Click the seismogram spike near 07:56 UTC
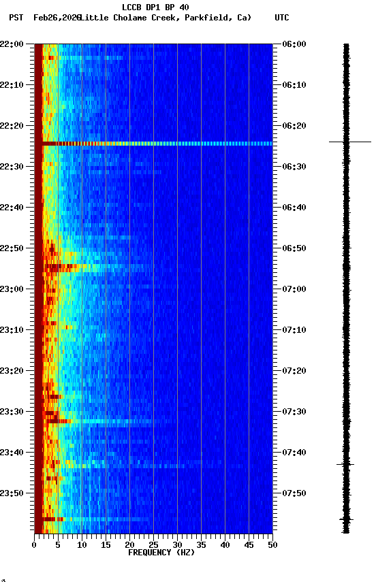Viewport: 376px width, 588px height. 346,520
